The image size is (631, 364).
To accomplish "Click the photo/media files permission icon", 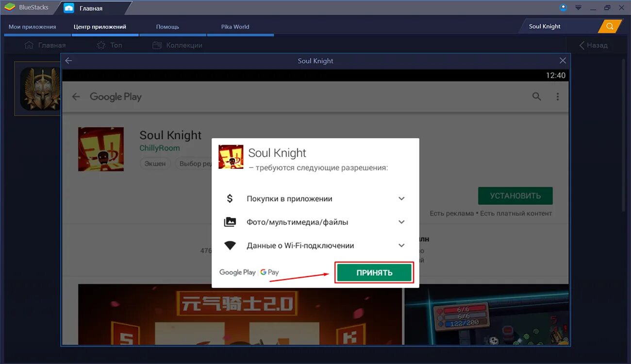I will coord(230,222).
